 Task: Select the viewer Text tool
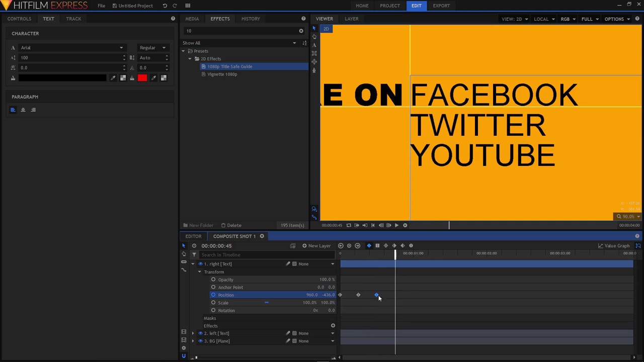tap(314, 45)
